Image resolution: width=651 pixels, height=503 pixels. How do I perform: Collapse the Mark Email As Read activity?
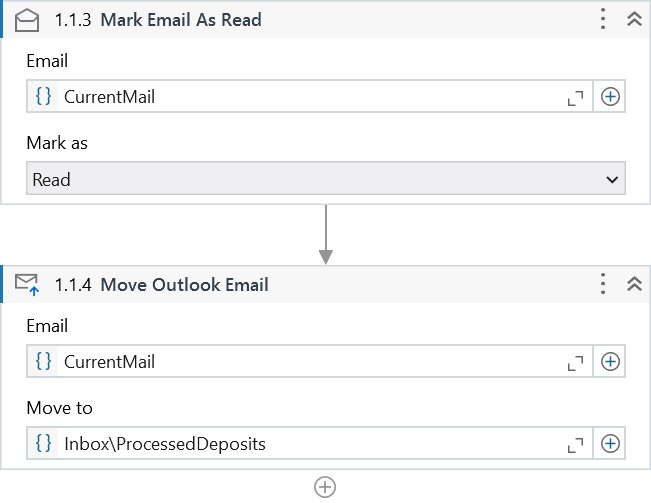pos(633,19)
